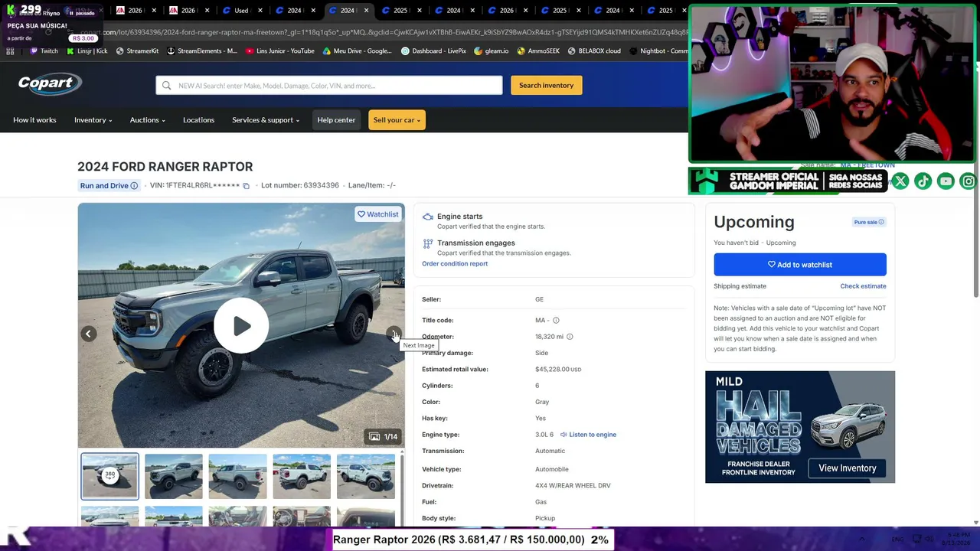Select the fifth vehicle thumbnail
Screen dimensions: 980x551
point(366,476)
